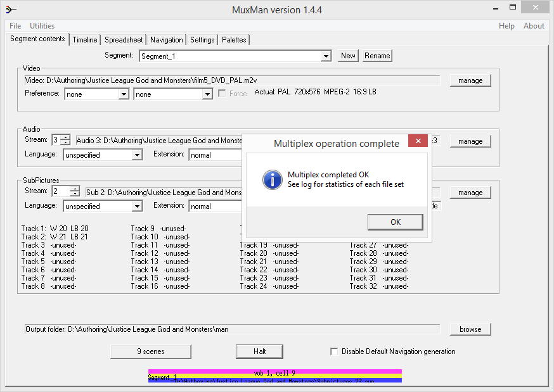Open the first video Preference dropdown
554x392 pixels.
point(124,94)
